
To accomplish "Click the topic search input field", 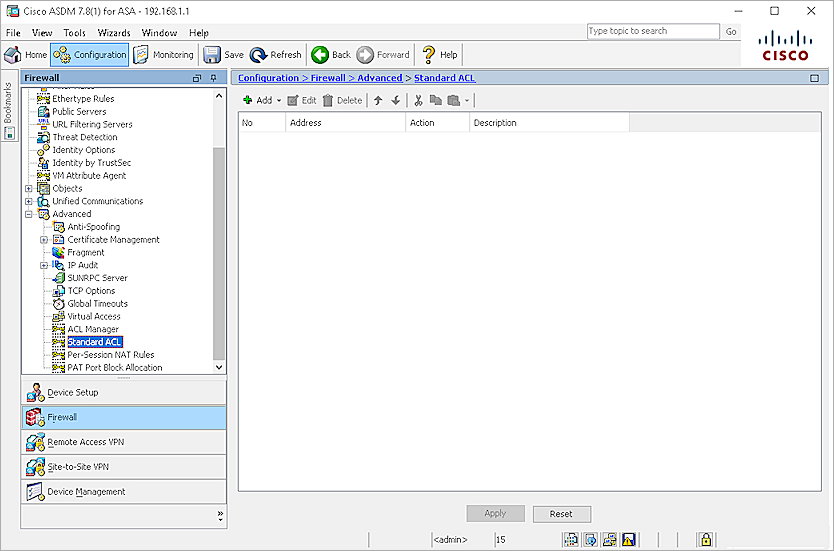I will click(x=652, y=31).
